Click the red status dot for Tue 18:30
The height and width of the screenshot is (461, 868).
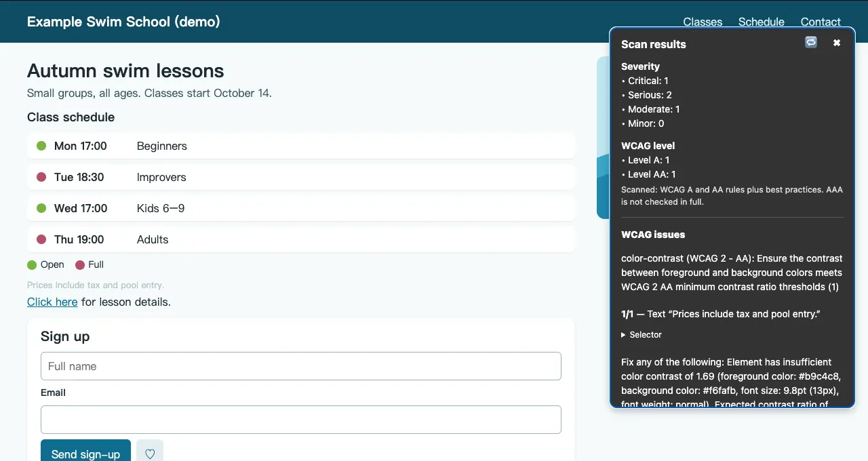pos(41,177)
